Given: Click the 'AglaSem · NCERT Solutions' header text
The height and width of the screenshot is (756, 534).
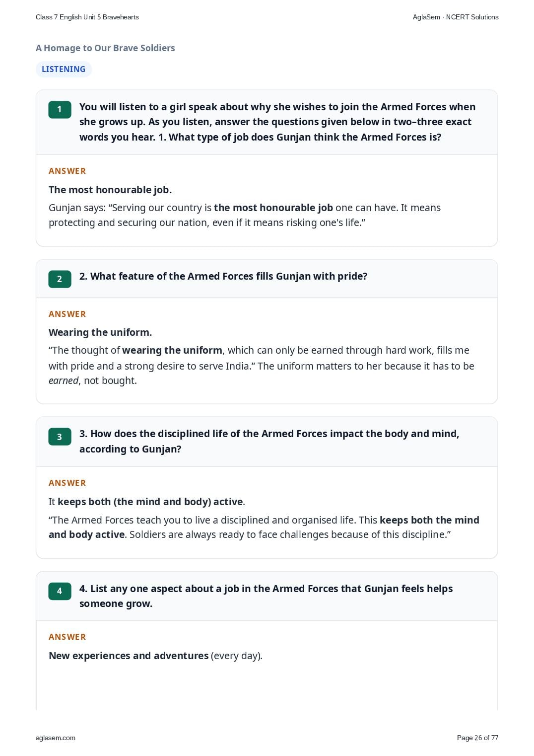Looking at the screenshot, I should coord(456,17).
